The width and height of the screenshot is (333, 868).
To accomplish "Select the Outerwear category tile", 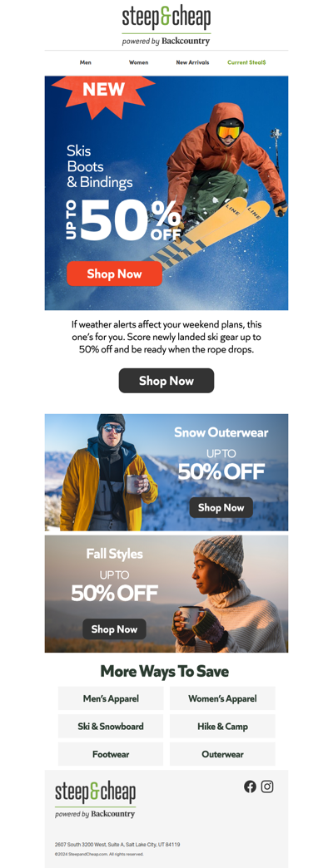I will pos(222,754).
